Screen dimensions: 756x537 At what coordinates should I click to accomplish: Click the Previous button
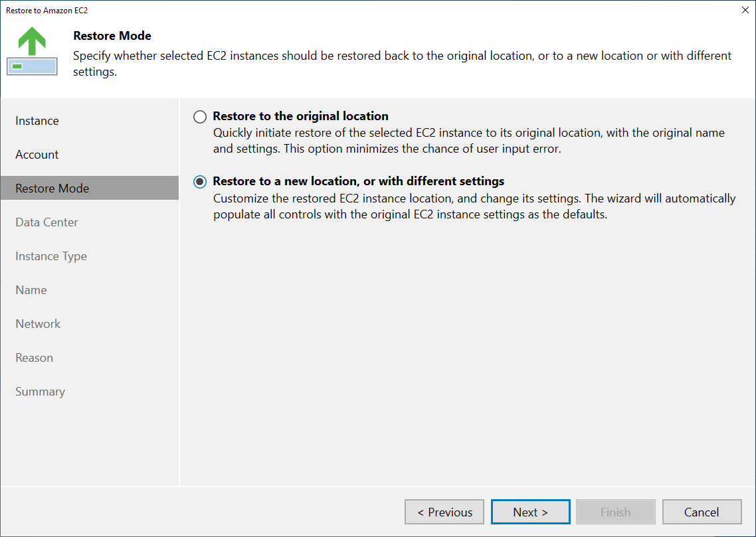pyautogui.click(x=444, y=512)
